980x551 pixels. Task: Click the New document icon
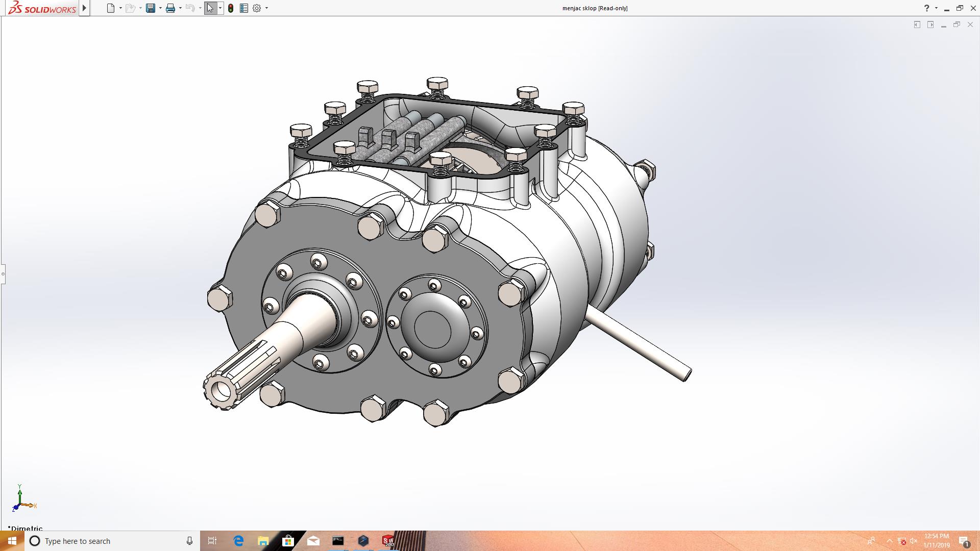110,8
